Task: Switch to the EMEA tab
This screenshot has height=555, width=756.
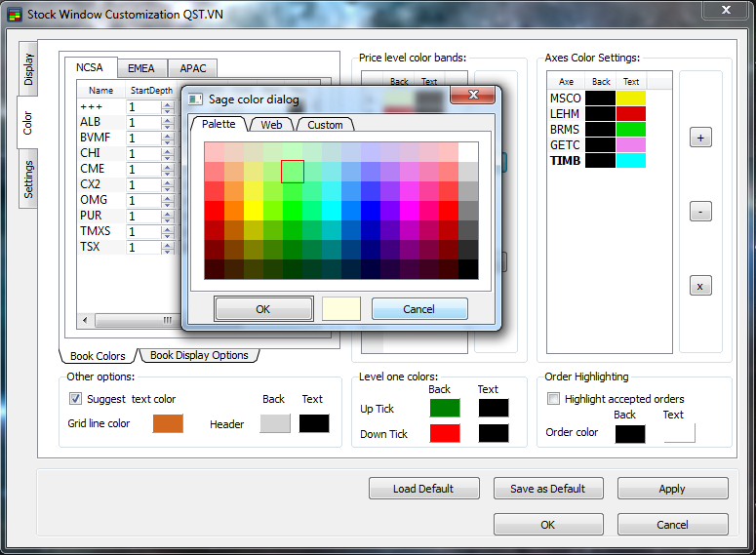Action: click(141, 68)
